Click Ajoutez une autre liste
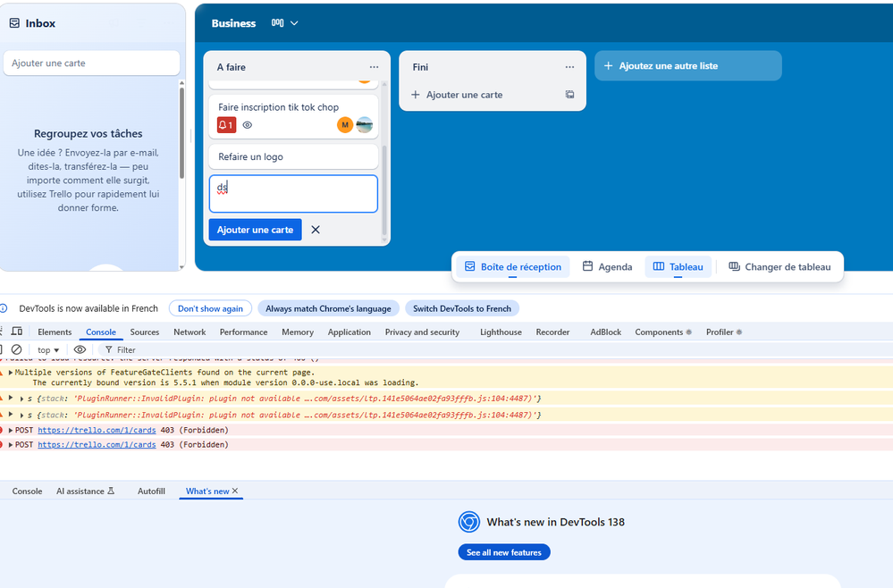Viewport: 893px width, 588px height. [x=688, y=66]
